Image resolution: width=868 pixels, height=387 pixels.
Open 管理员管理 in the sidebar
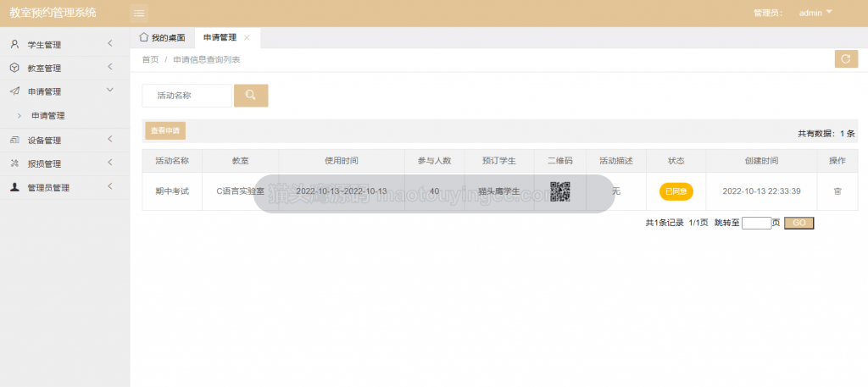click(64, 187)
